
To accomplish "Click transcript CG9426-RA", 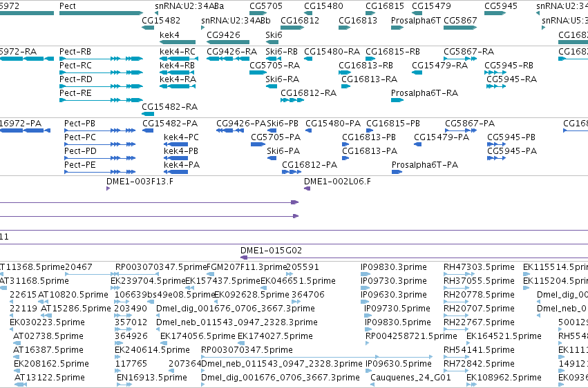I will (x=231, y=51).
